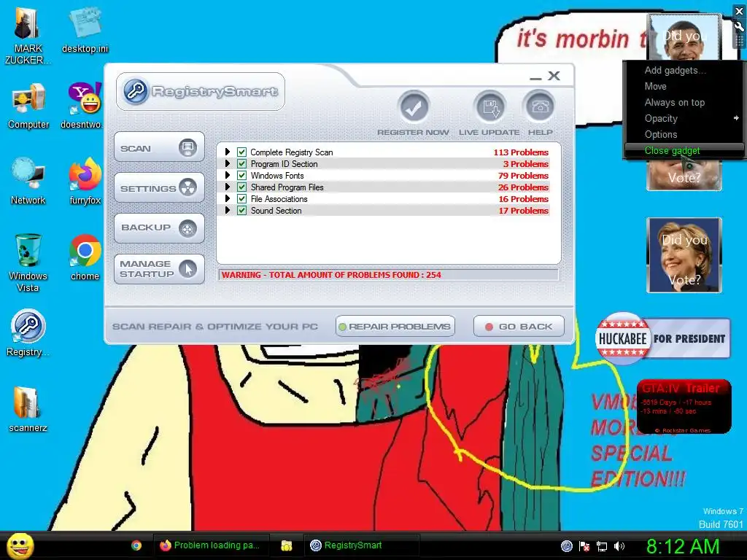The image size is (747, 560).
Task: Click the Go Back button
Action: pos(519,327)
